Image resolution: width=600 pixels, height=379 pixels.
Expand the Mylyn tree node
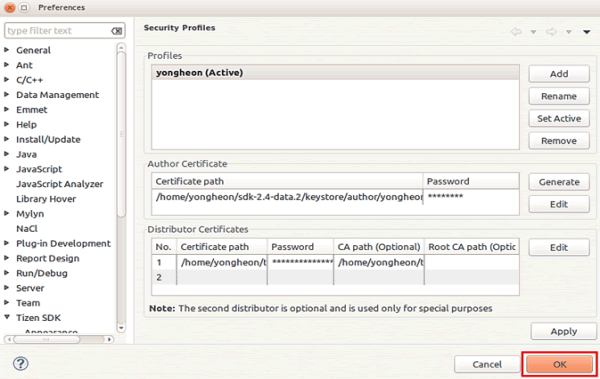7,213
